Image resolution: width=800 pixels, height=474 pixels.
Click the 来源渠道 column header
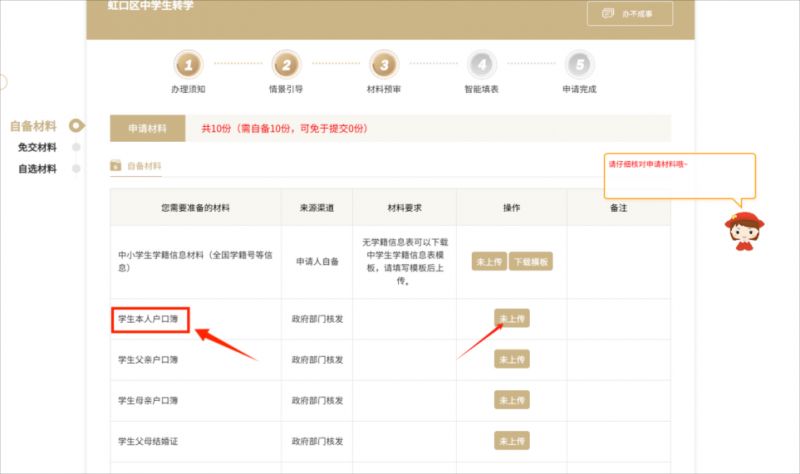pyautogui.click(x=317, y=208)
